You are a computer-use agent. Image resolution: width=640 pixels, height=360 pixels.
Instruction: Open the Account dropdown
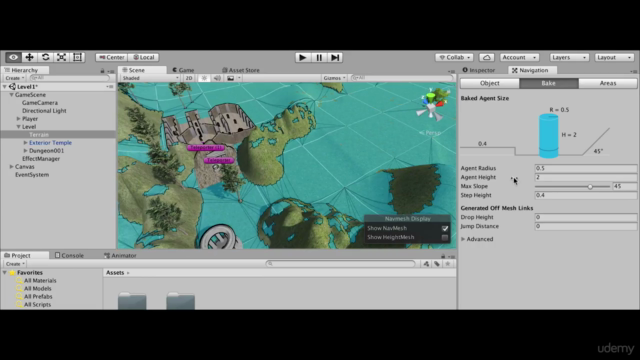click(519, 58)
